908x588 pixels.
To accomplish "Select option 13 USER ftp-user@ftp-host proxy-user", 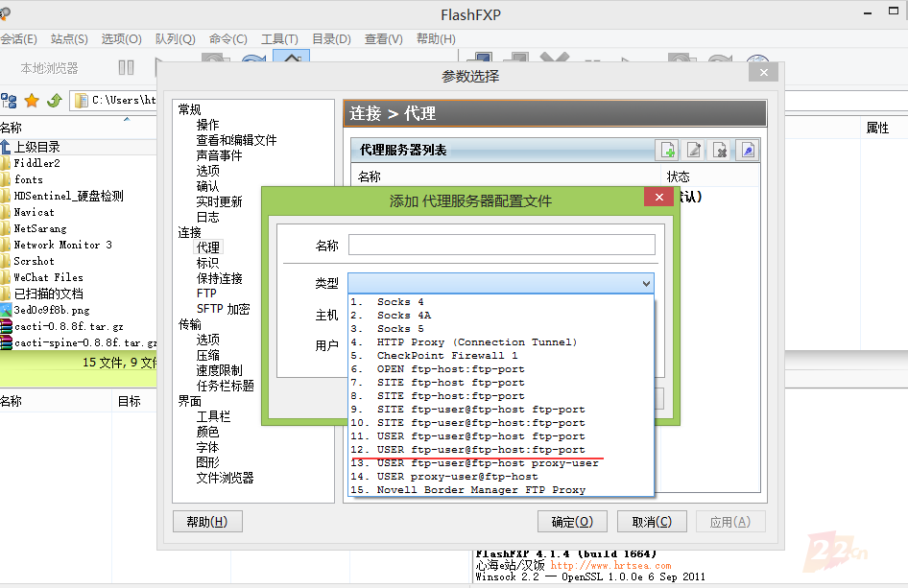I will (x=501, y=463).
